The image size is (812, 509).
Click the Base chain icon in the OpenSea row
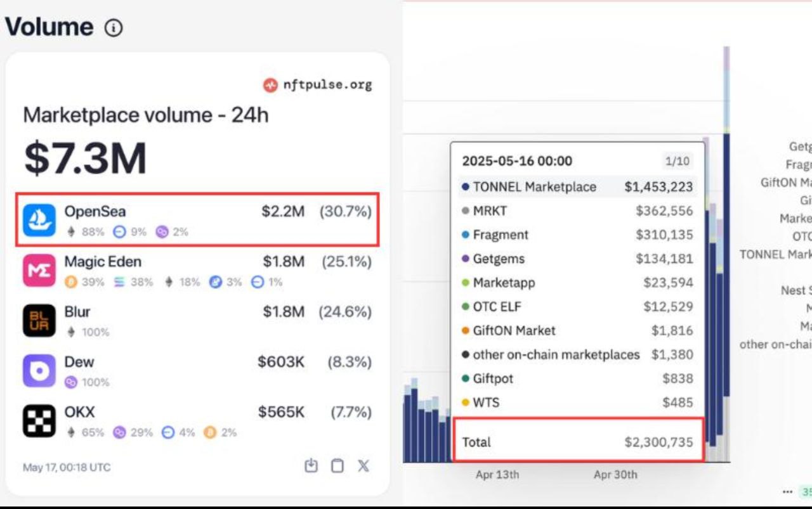tap(119, 232)
